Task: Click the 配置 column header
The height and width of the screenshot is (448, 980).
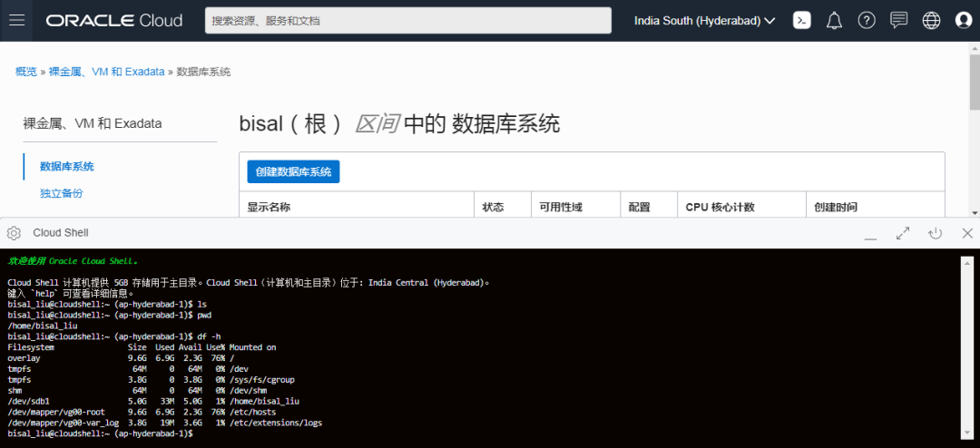Action: [640, 207]
